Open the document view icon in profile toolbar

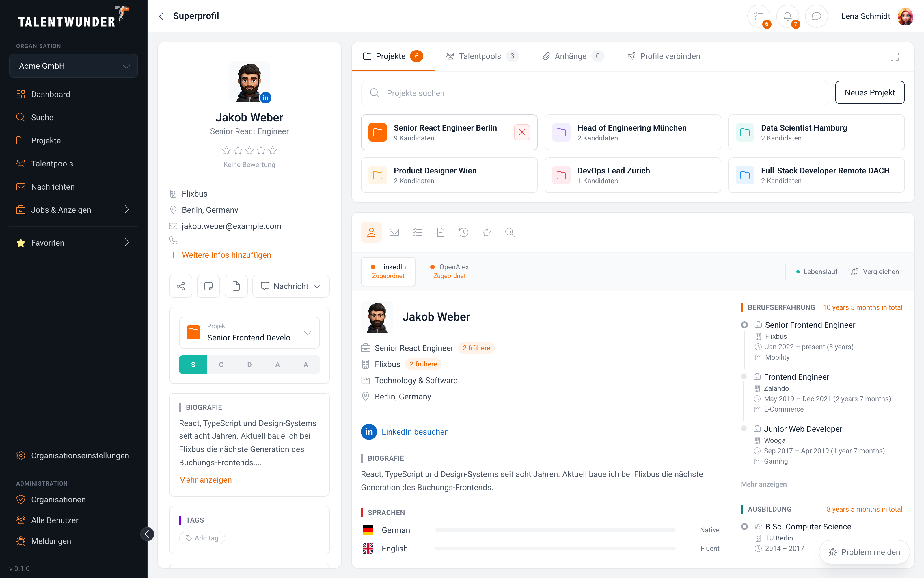pyautogui.click(x=441, y=232)
